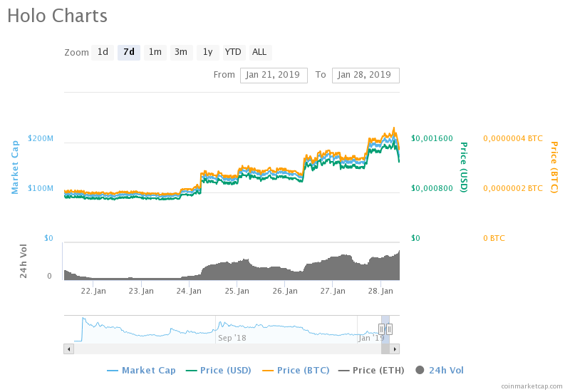Click the $100M market cap axis label
Image resolution: width=570 pixels, height=392 pixels.
41,188
